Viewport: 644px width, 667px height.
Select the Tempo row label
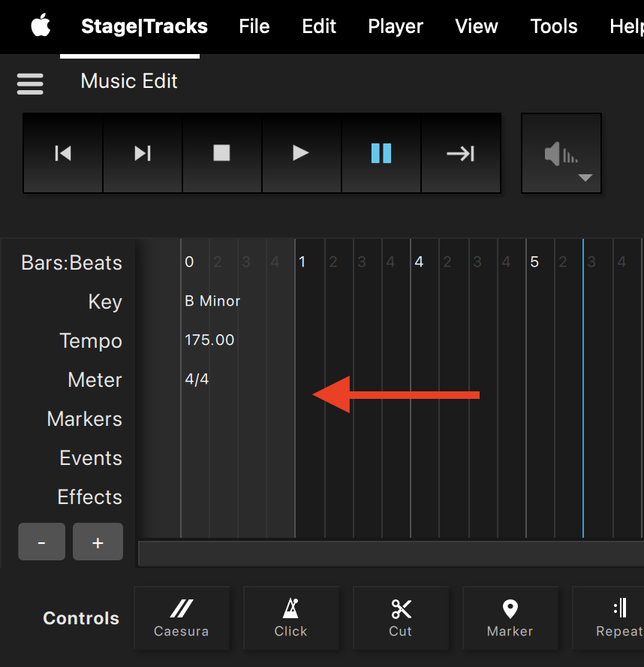click(x=91, y=341)
